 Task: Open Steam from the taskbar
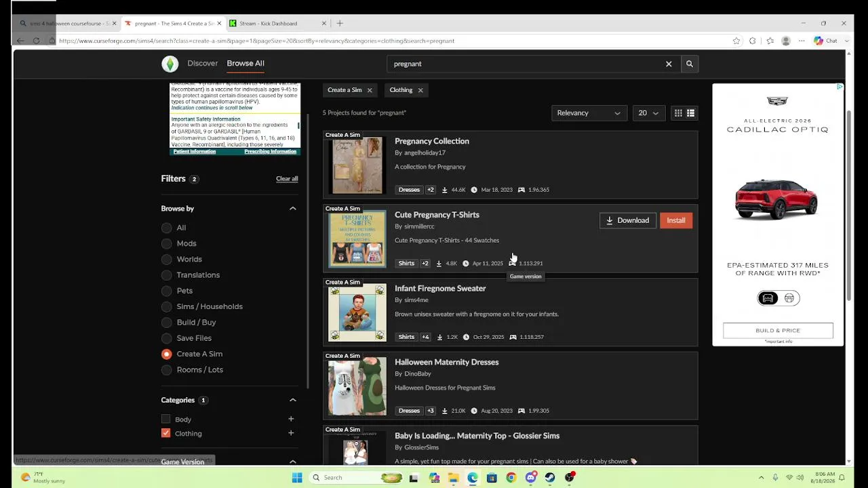(x=550, y=478)
